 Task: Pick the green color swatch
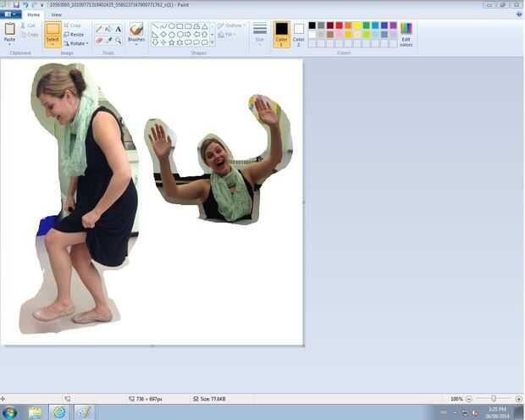click(x=367, y=25)
